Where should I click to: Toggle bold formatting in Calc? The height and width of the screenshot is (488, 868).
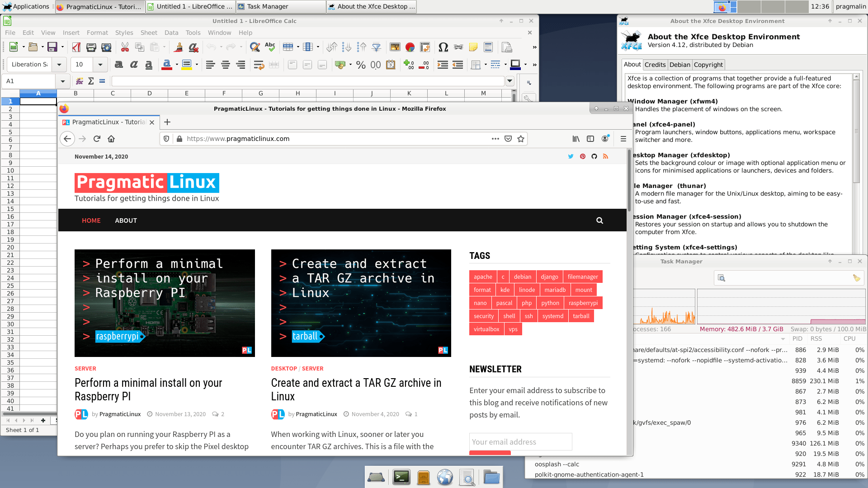119,65
